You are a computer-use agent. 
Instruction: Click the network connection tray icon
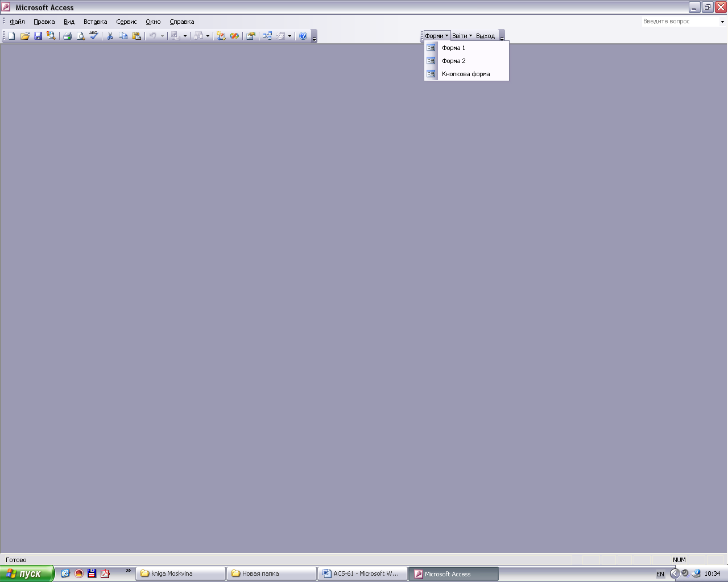pyautogui.click(x=696, y=573)
